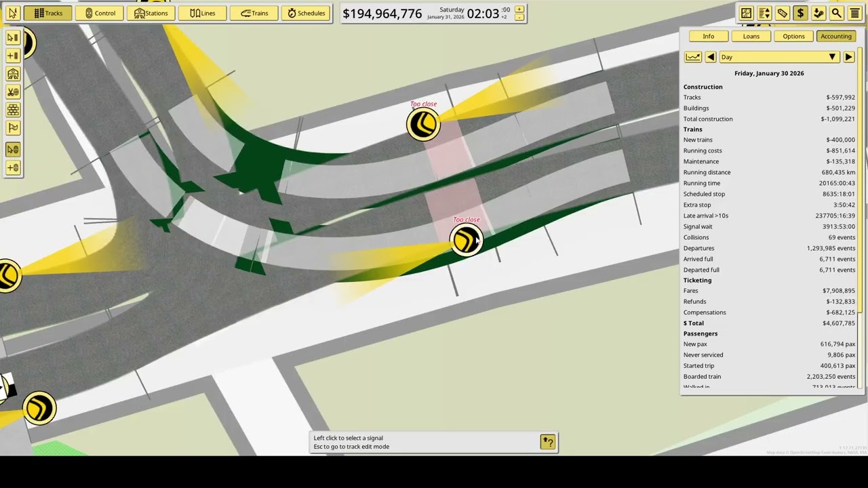Screen dimensions: 868x488
Task: Choose the add signal tool
Action: 13,167
